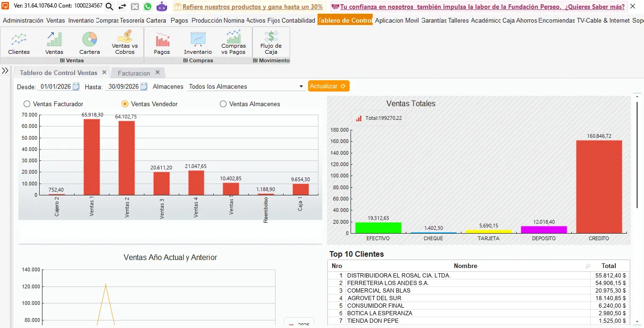
Task: Open the Garantías Talleres menu
Action: [x=445, y=20]
